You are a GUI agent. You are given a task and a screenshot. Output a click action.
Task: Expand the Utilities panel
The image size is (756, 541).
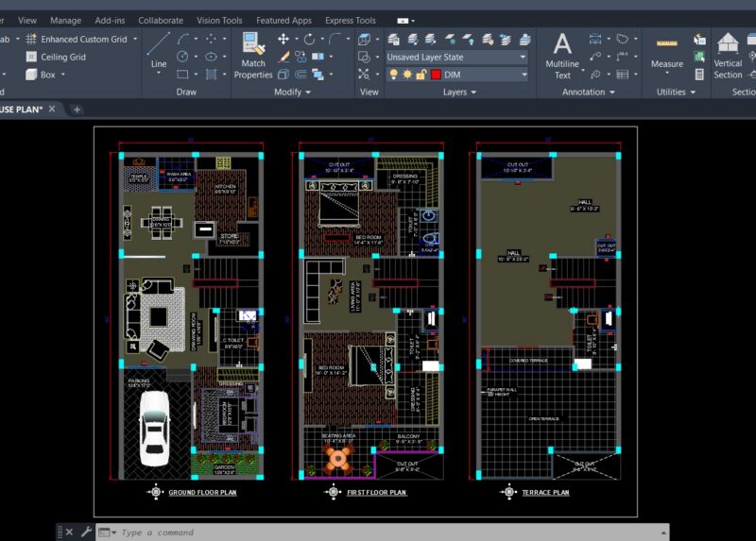(x=676, y=92)
